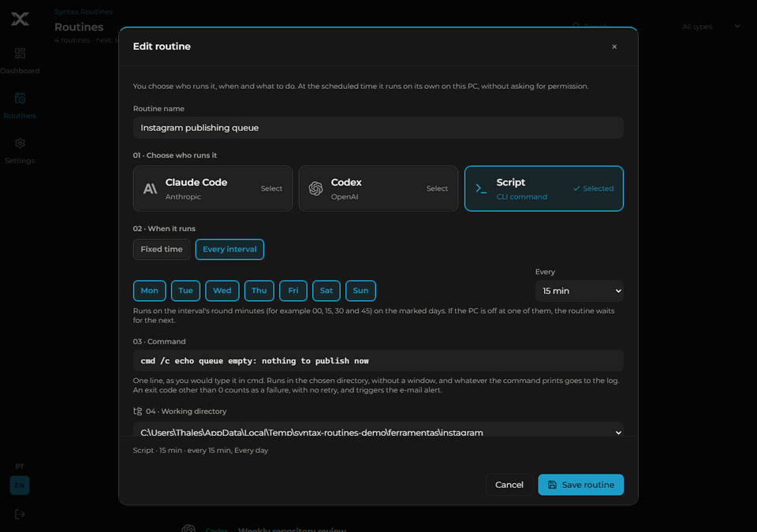Click the 'Edit routine' dialog title
Image resolution: width=757 pixels, height=532 pixels.
[162, 47]
